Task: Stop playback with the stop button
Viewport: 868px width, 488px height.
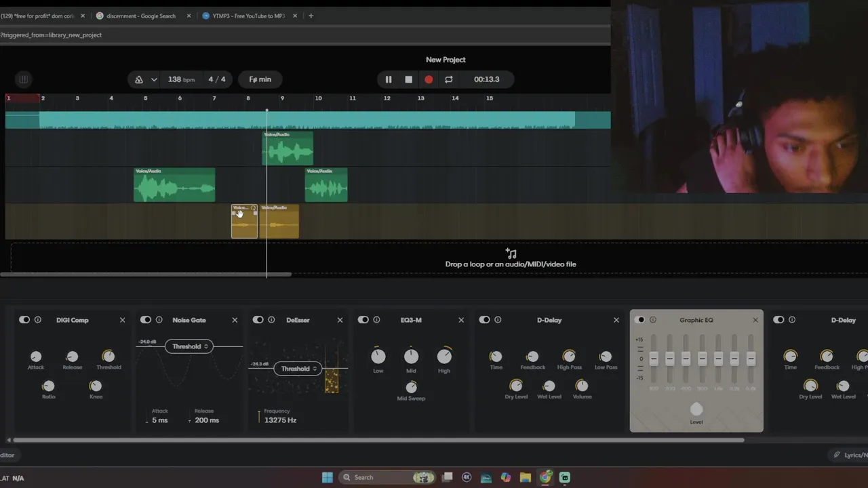Action: click(x=408, y=79)
